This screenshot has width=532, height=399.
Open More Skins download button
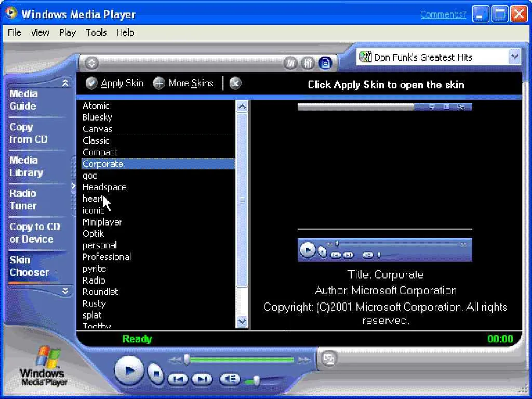click(x=183, y=83)
